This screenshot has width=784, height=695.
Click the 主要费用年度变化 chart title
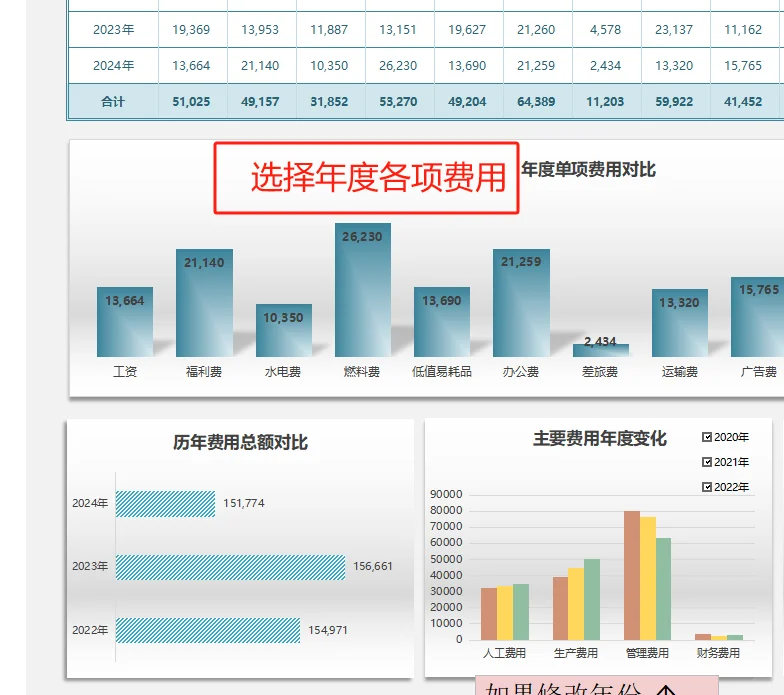click(600, 438)
